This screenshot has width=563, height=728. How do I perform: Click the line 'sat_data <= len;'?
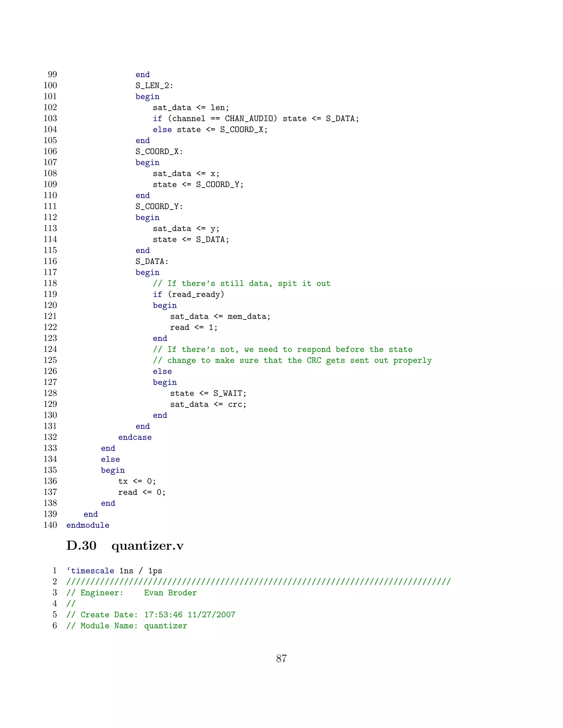pyautogui.click(x=191, y=108)
